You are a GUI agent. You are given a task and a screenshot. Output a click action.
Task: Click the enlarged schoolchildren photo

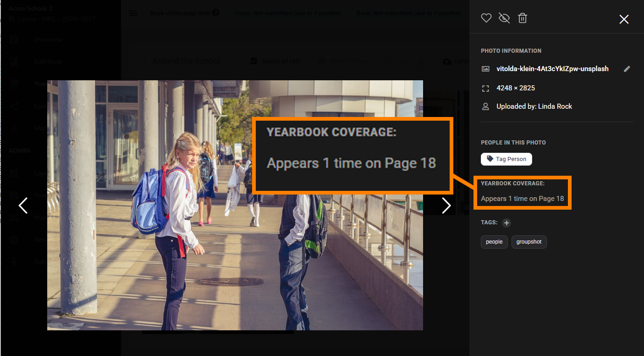click(235, 205)
